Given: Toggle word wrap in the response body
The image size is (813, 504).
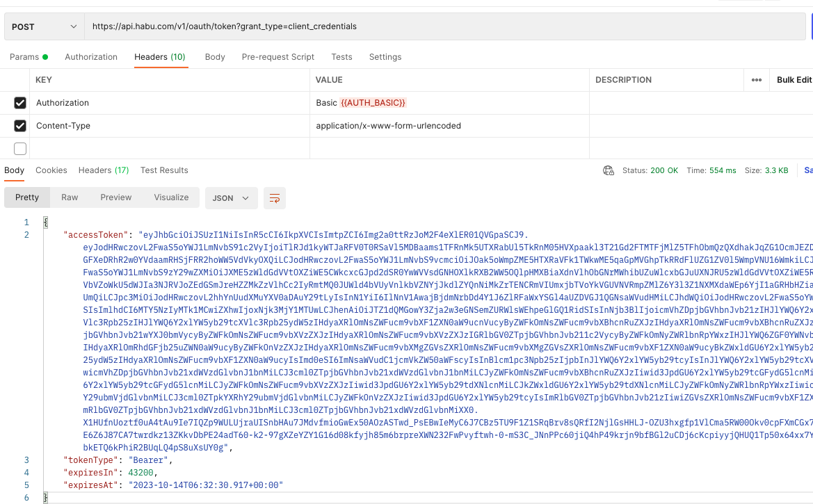Looking at the screenshot, I should coord(274,198).
